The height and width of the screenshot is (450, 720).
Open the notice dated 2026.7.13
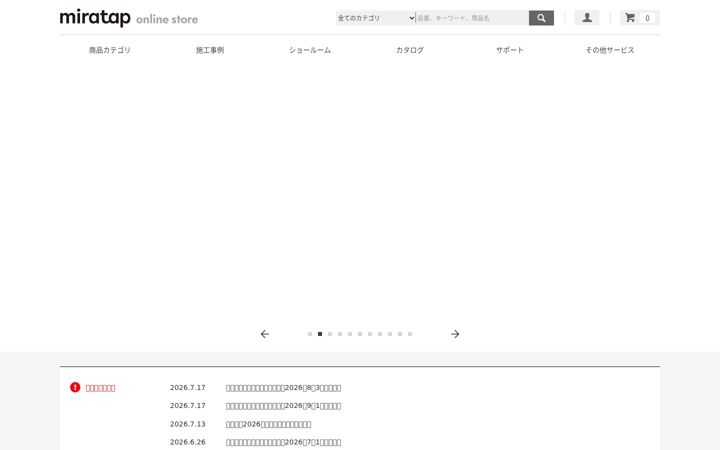click(268, 424)
